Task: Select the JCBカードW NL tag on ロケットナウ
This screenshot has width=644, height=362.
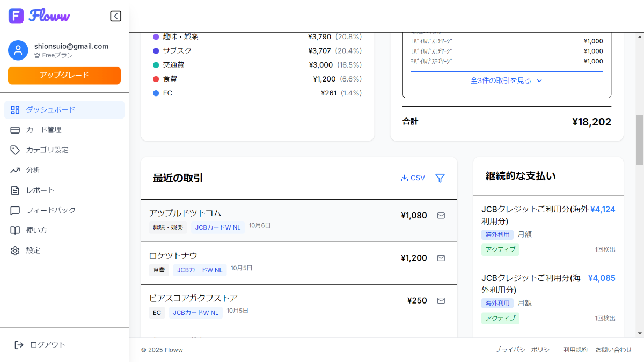Action: (x=200, y=270)
